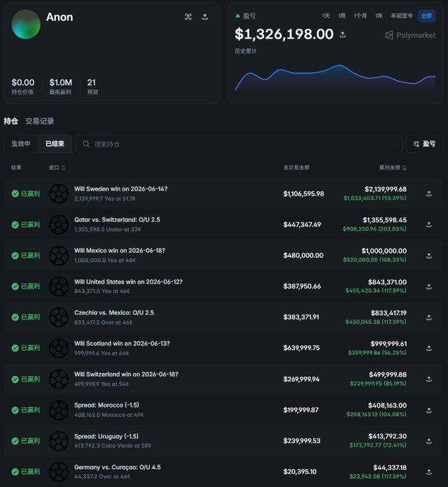Click the soccer ball icon for Qatar vs. Switzerland
The height and width of the screenshot is (487, 448).
pyautogui.click(x=59, y=225)
